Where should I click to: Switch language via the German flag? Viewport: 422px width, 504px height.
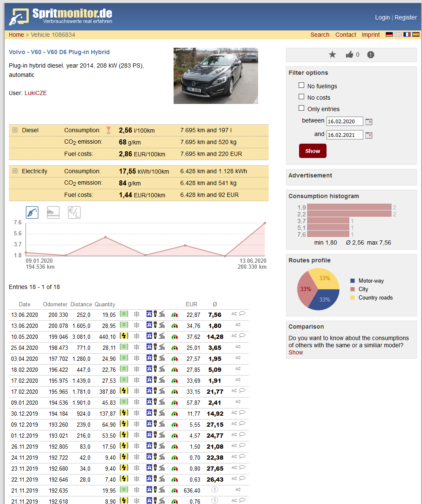(389, 35)
